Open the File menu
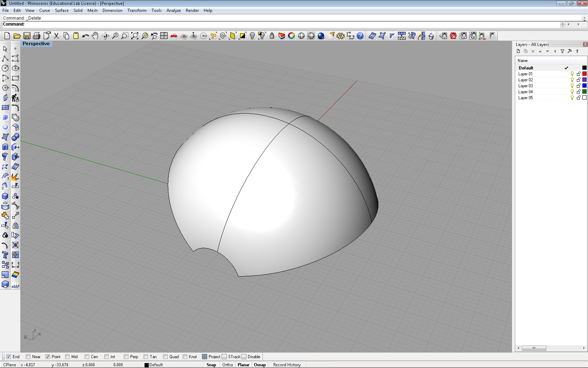This screenshot has width=588, height=368. tap(6, 11)
